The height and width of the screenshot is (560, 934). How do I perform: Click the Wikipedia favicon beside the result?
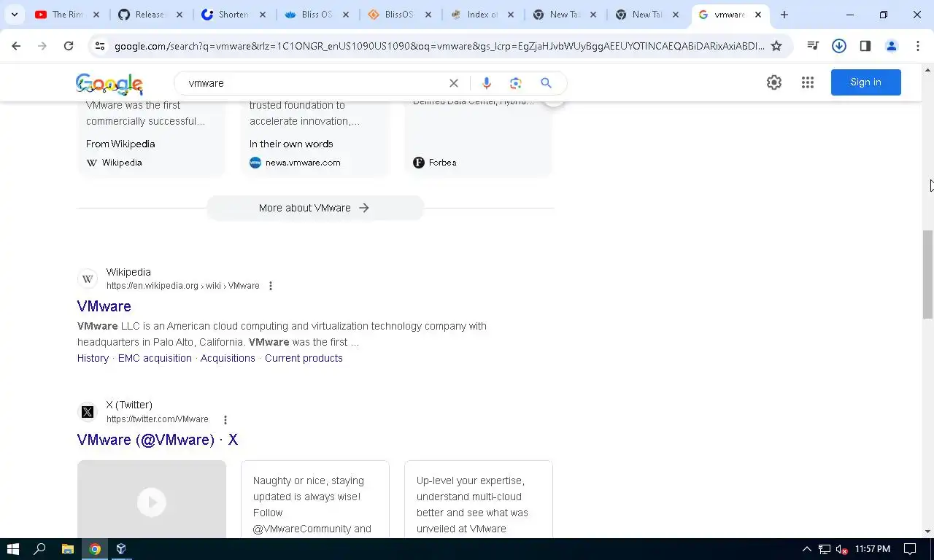tap(88, 279)
